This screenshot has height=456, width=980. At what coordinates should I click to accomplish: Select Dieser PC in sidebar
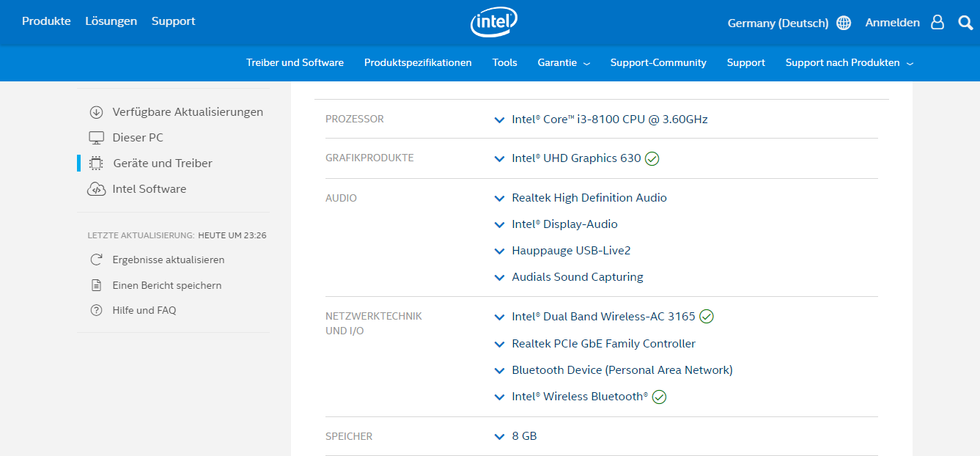click(138, 138)
